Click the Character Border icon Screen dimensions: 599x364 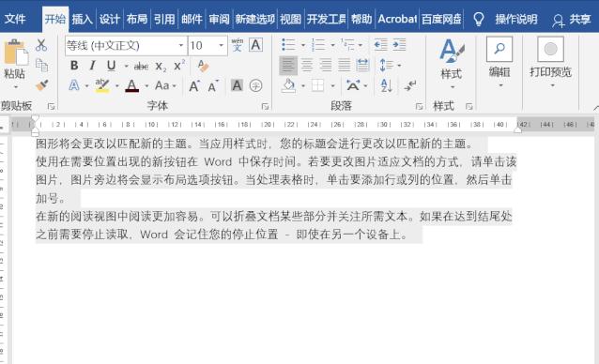255,45
